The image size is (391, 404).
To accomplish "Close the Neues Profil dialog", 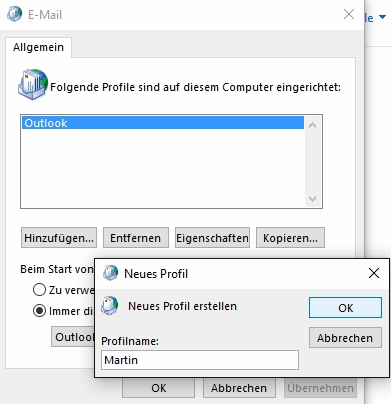I will tap(374, 273).
